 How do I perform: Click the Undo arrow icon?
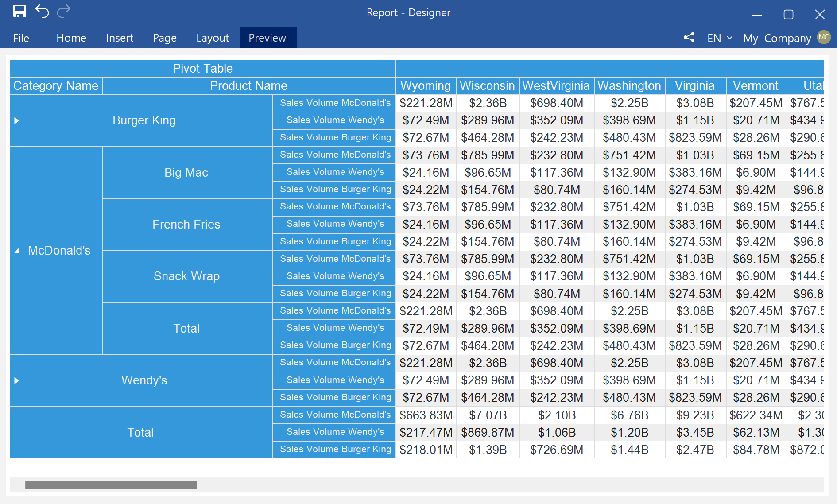click(42, 11)
